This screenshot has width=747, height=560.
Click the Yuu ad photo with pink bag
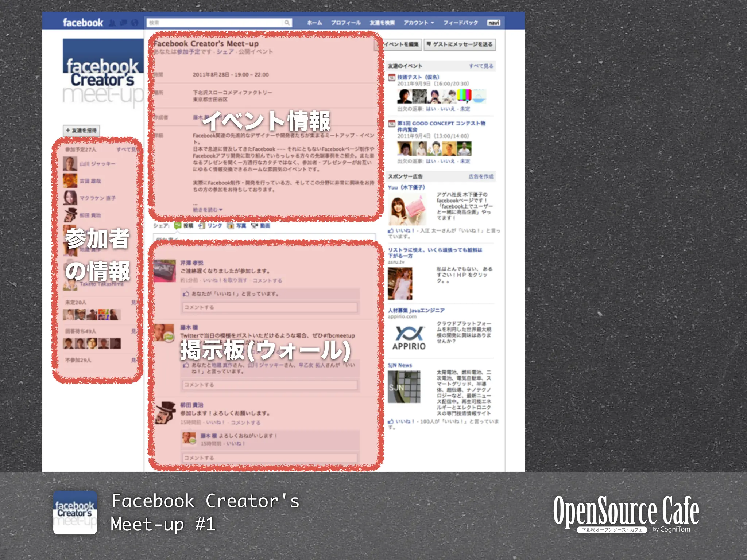(x=407, y=209)
